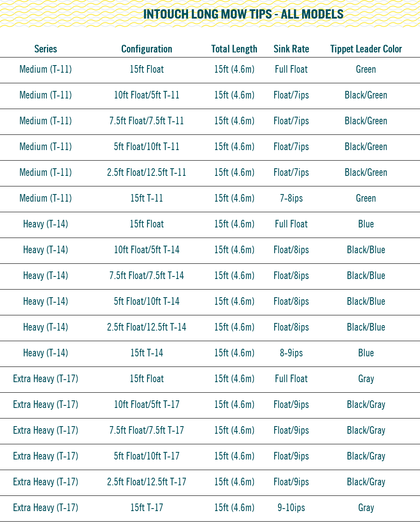Screen dimensions: 420x528
Task: Select the 2.5ft Float/12.5ft T-17 configuration cell
Action: (147, 482)
